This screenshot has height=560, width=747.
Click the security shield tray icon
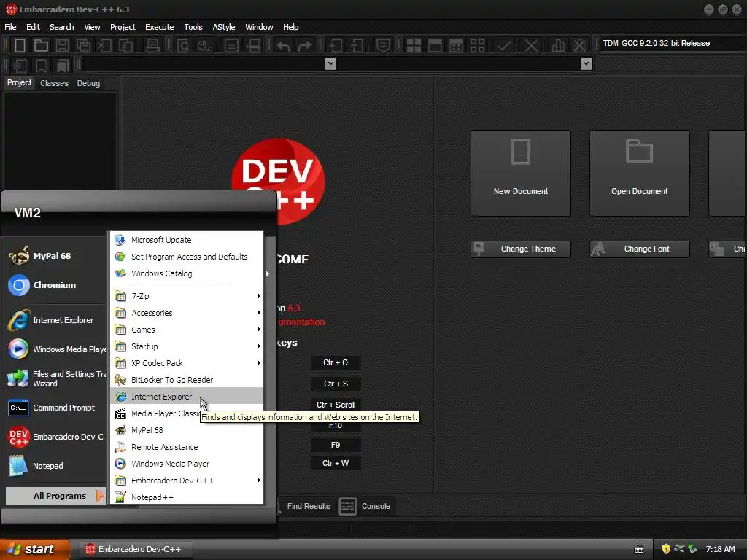click(666, 550)
